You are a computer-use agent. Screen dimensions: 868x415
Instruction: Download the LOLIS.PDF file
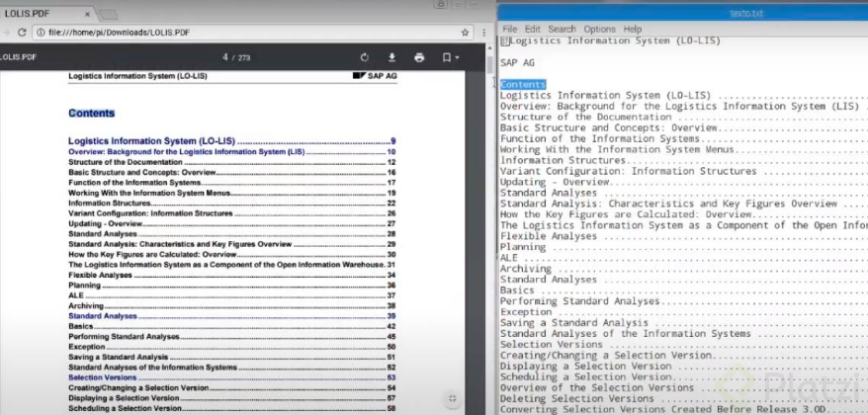tap(391, 57)
